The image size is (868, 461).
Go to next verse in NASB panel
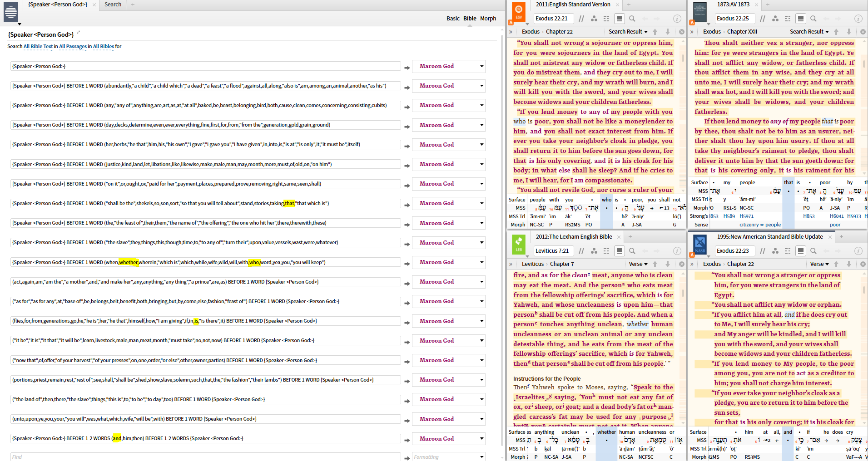click(849, 264)
